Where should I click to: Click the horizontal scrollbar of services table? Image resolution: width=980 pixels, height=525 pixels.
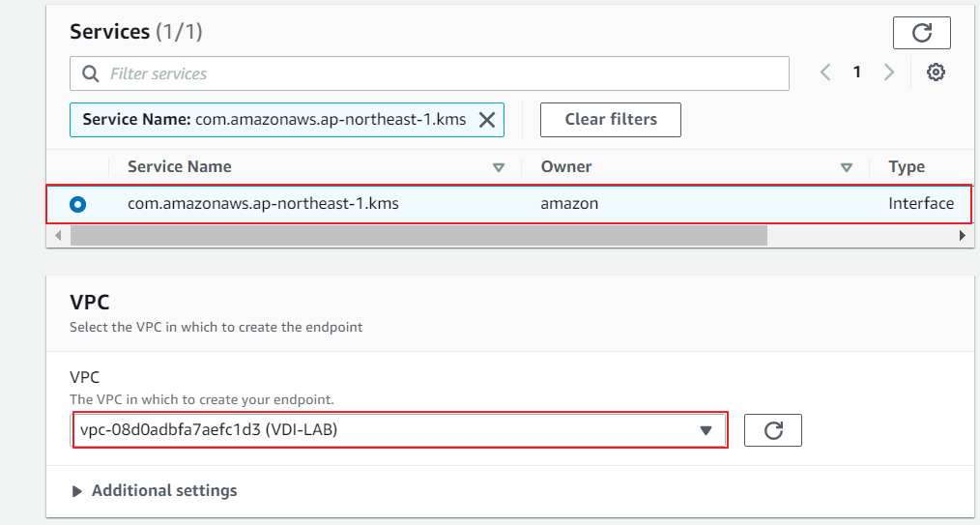(x=418, y=235)
